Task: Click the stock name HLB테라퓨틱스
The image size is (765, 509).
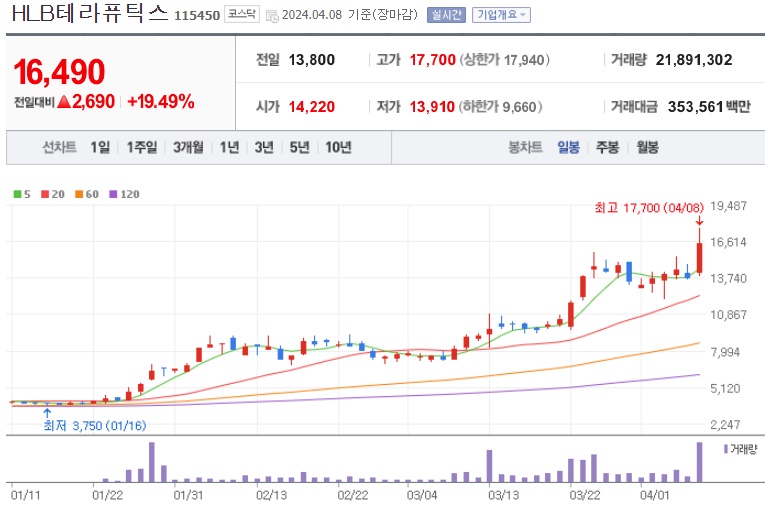Action: (x=90, y=14)
